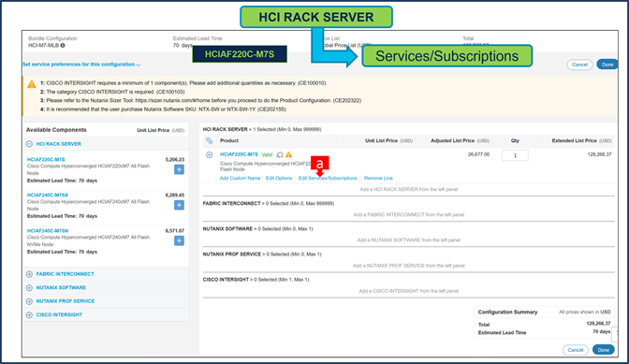Add HCIAF220C-M7S with its plus button
Image resolution: width=629 pixels, height=364 pixels.
179,169
